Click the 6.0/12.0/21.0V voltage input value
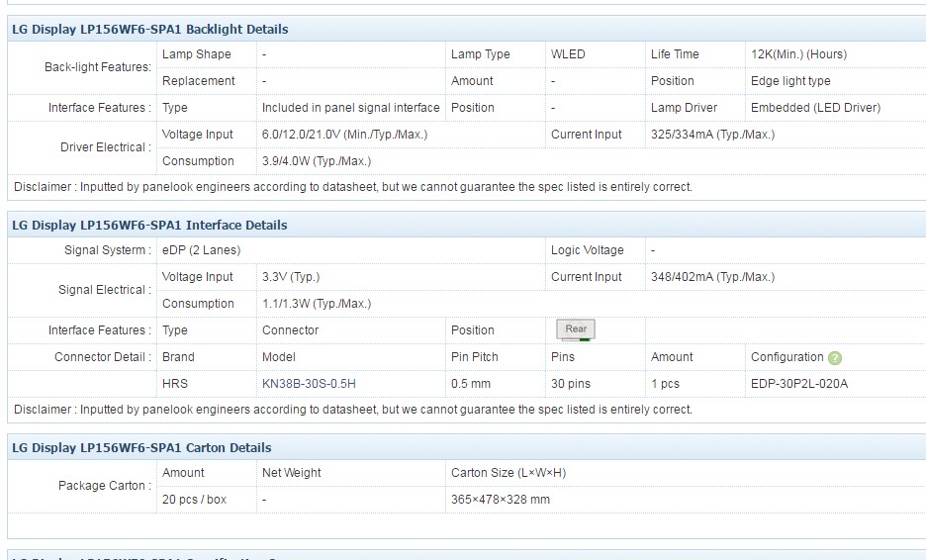 [344, 135]
